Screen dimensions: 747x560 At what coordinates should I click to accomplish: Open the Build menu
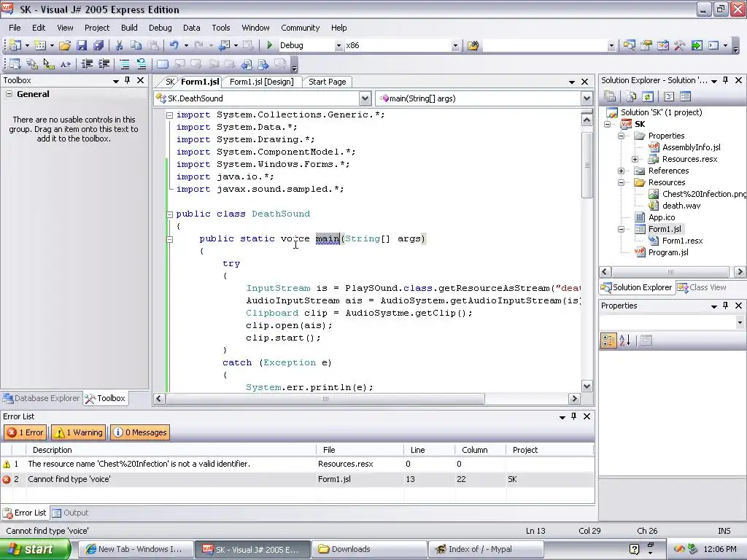click(129, 28)
